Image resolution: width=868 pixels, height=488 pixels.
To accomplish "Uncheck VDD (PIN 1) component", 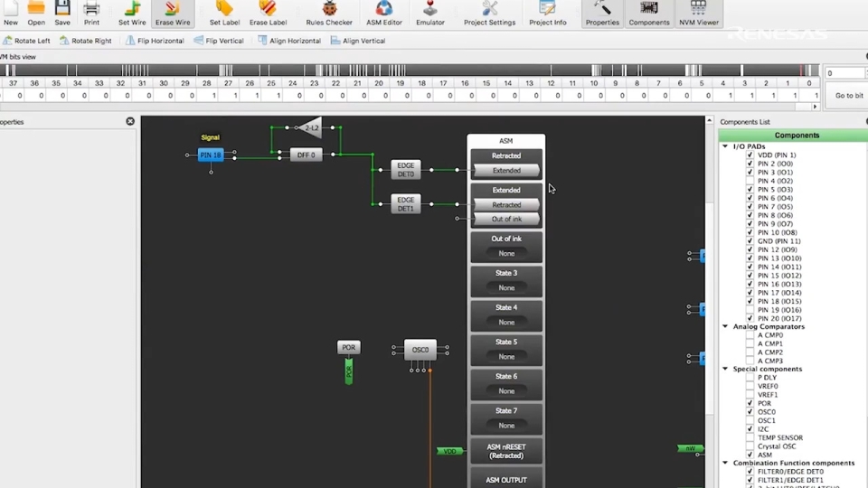I will click(750, 155).
